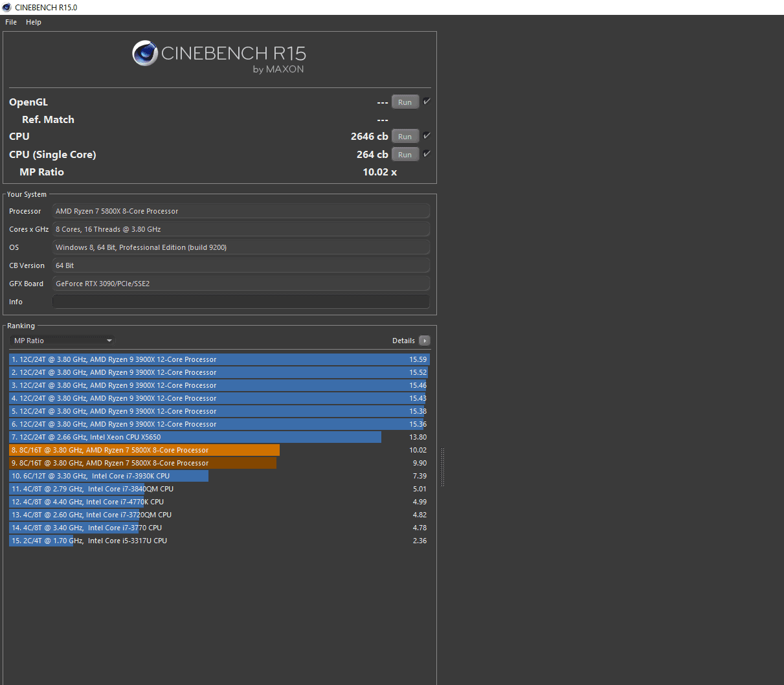Run the CPU benchmark

pyautogui.click(x=405, y=137)
